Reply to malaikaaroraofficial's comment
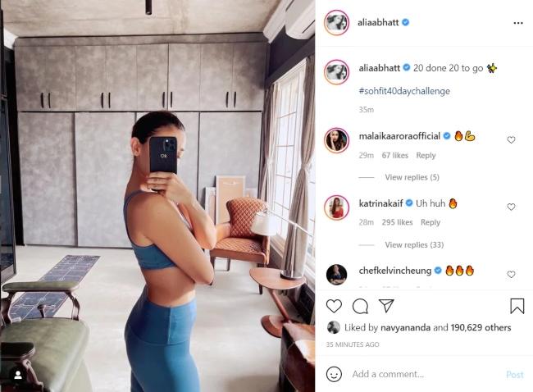This screenshot has width=533, height=392. point(426,155)
